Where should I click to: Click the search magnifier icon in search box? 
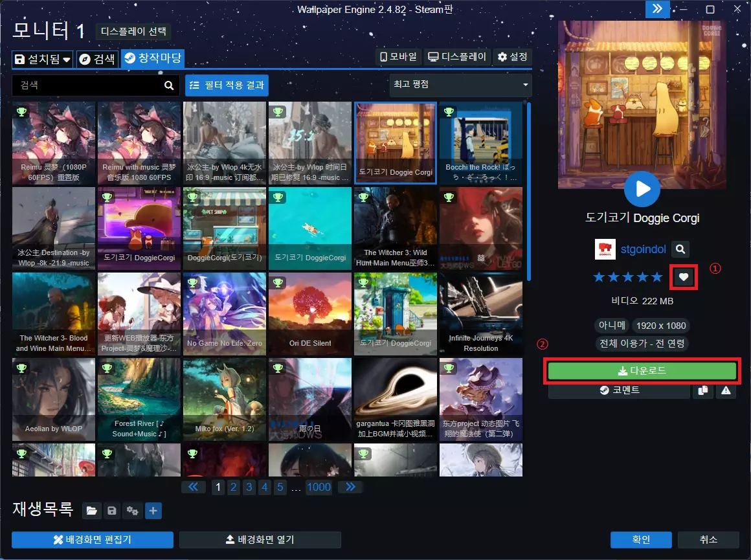(168, 85)
